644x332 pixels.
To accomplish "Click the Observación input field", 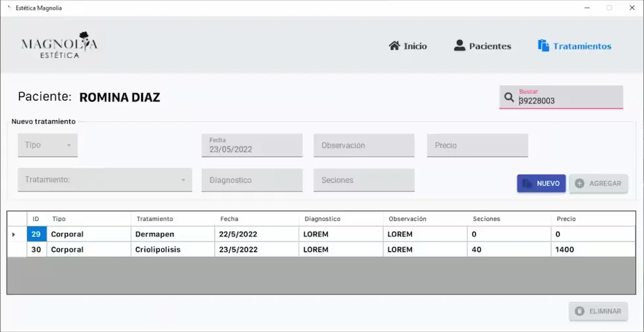I will 364,145.
